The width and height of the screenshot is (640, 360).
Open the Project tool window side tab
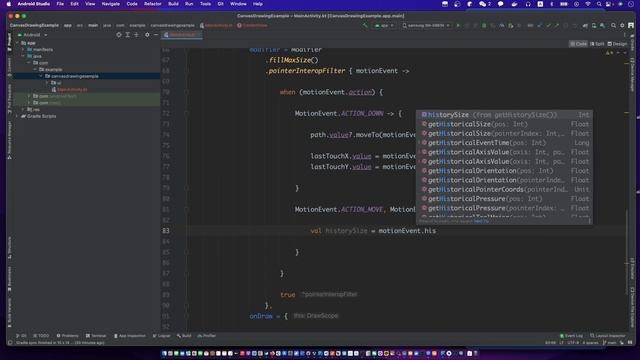tap(9, 42)
